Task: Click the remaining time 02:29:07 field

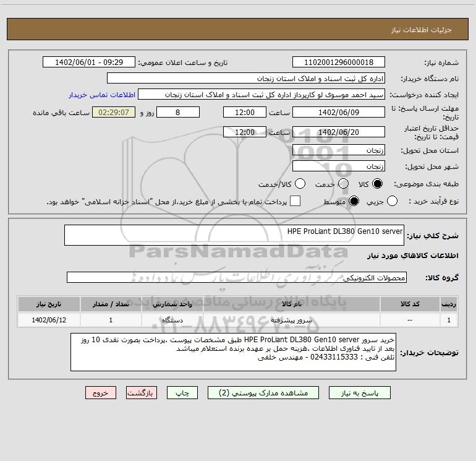Action: pos(114,112)
